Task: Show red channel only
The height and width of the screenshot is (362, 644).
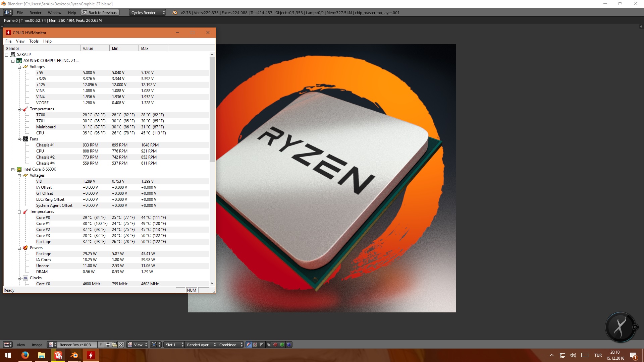Action: coord(275,345)
